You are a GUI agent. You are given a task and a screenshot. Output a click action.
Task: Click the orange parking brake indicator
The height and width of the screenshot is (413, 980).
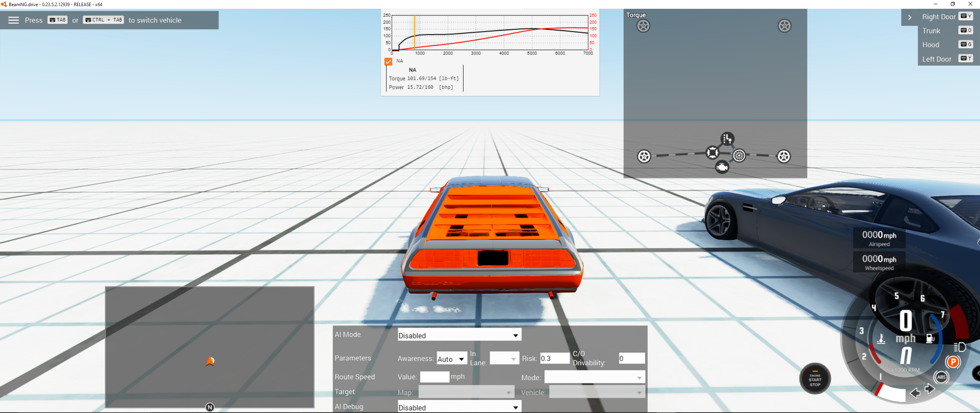click(953, 362)
